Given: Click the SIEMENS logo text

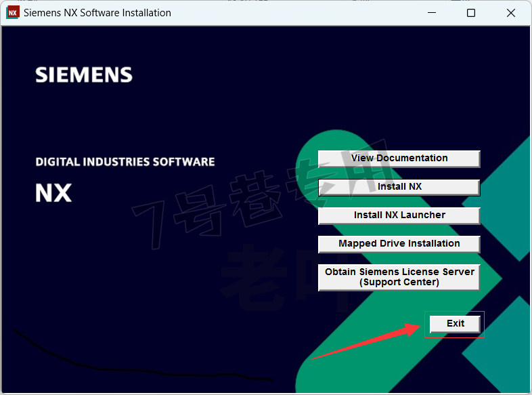Looking at the screenshot, I should [x=84, y=75].
